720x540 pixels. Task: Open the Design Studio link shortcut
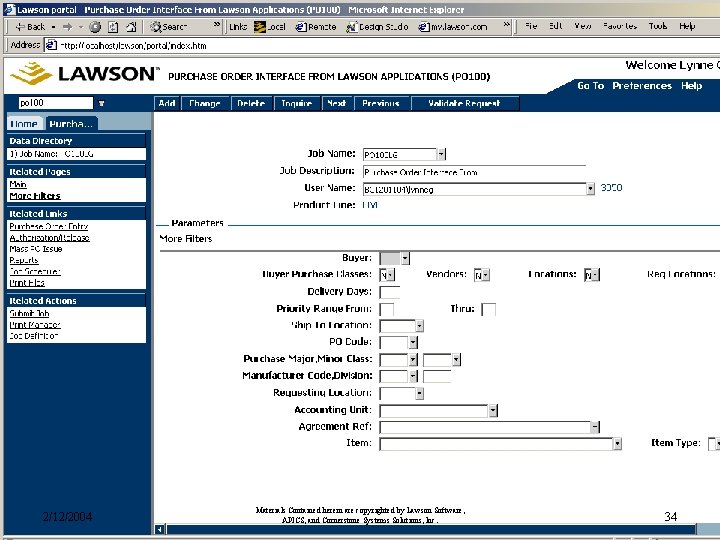point(377,27)
